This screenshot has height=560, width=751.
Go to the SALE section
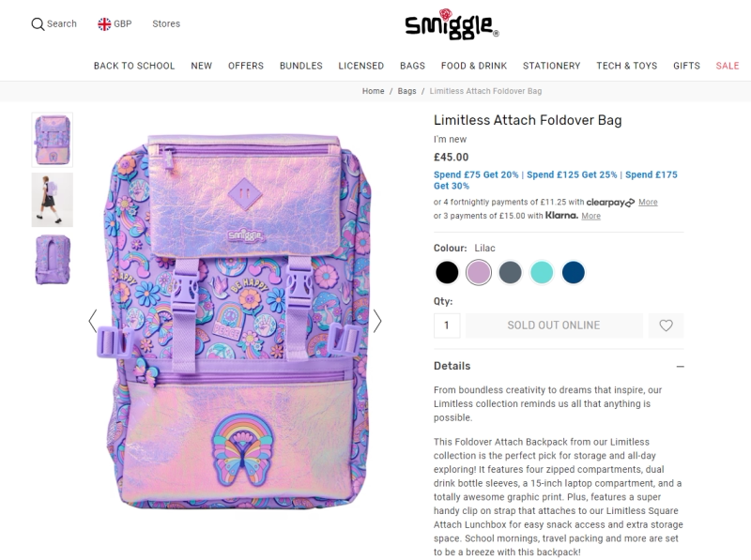tap(727, 66)
